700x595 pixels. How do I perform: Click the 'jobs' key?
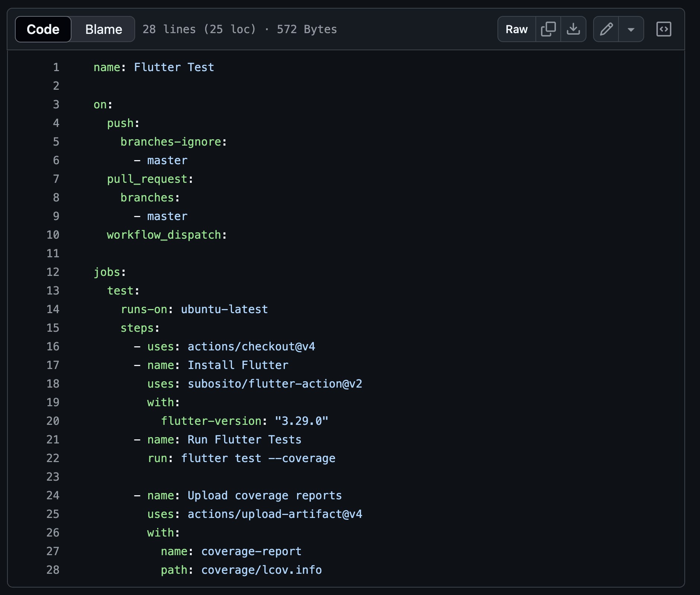point(107,272)
